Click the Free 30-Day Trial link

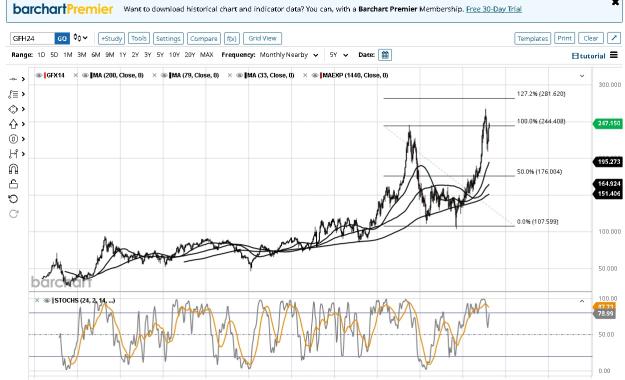pyautogui.click(x=494, y=9)
